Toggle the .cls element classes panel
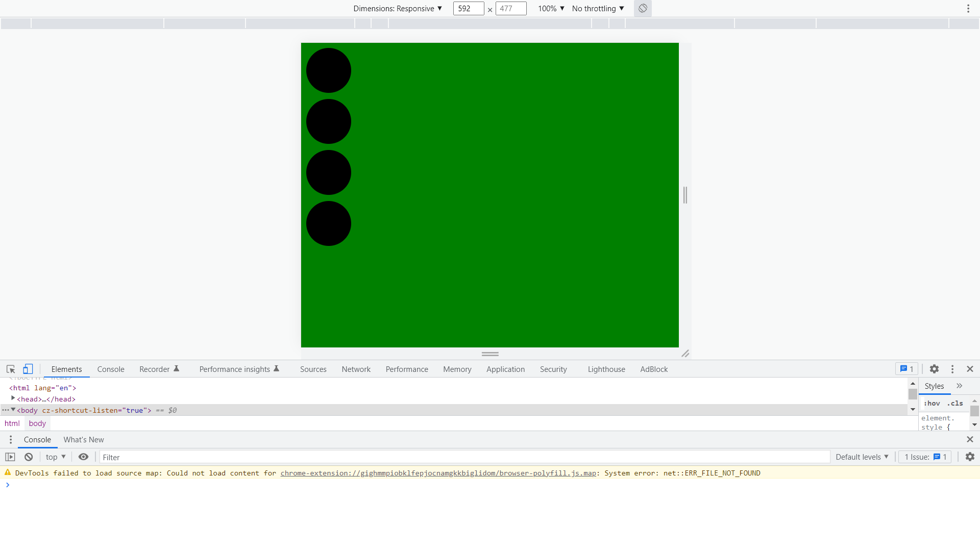This screenshot has height=551, width=980. (955, 403)
